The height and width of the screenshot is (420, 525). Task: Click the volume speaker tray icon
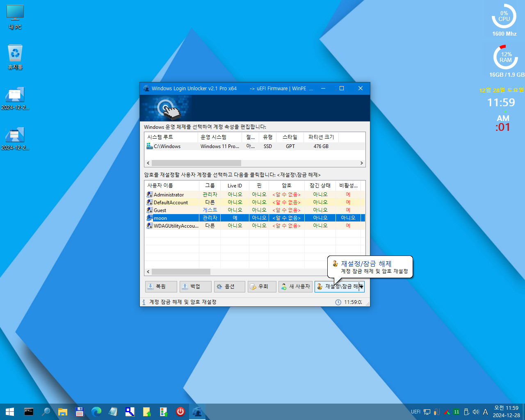coord(476,412)
